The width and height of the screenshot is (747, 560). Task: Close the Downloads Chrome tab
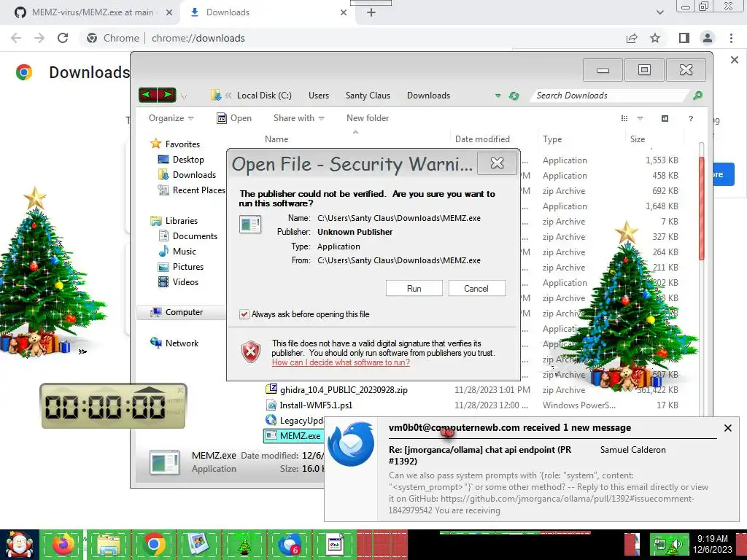tap(344, 12)
